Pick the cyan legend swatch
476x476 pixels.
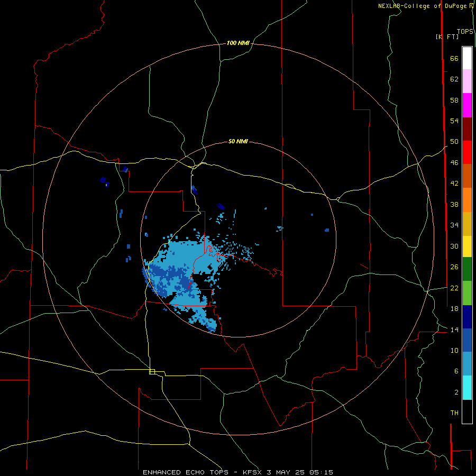tap(467, 388)
